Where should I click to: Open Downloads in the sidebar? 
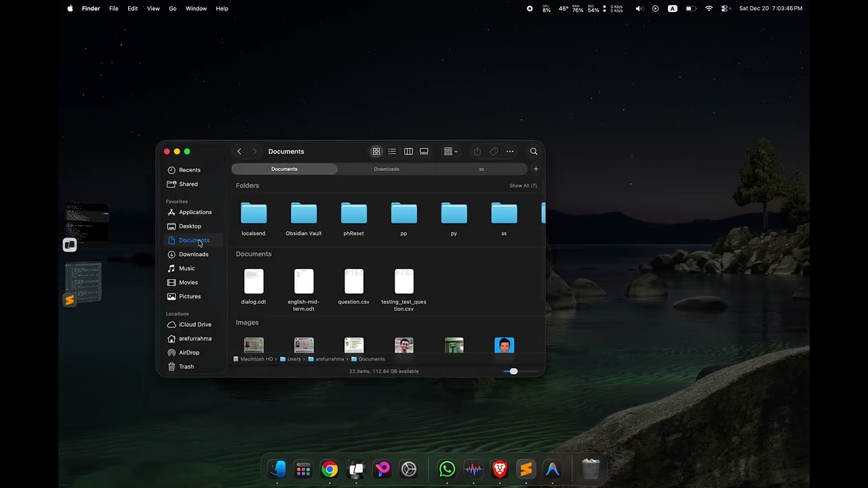pos(193,254)
